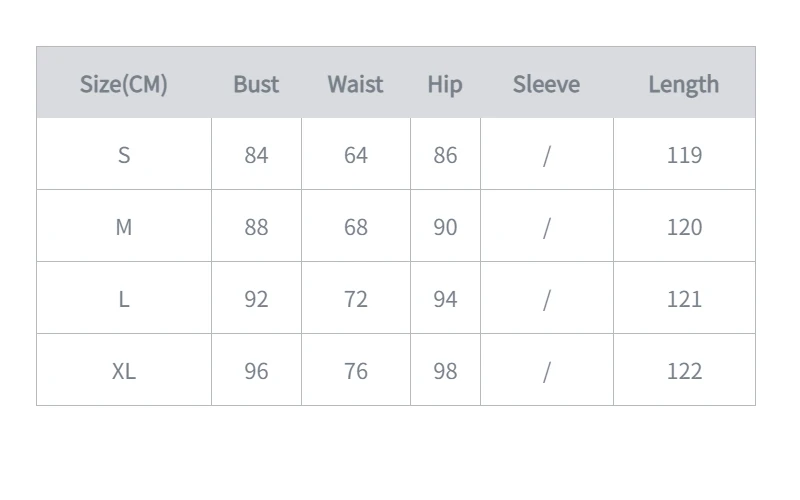The image size is (800, 500).
Task: Select the length value 121
Action: [684, 299]
